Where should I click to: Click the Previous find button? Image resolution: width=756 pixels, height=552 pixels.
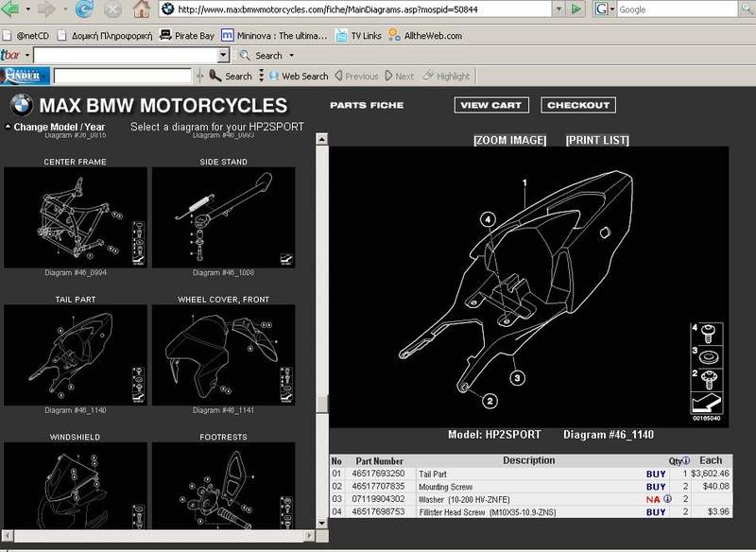(356, 77)
